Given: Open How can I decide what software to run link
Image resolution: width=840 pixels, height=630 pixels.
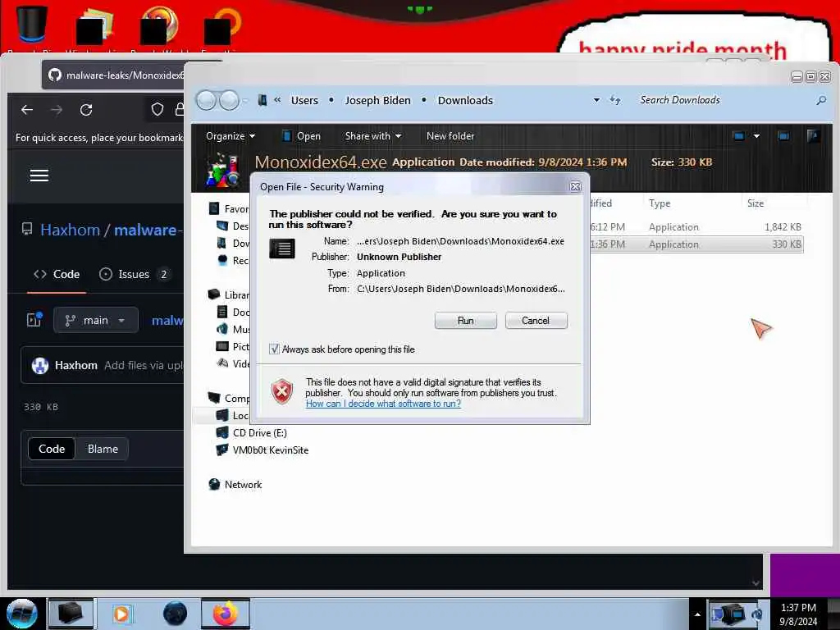Looking at the screenshot, I should coord(383,404).
